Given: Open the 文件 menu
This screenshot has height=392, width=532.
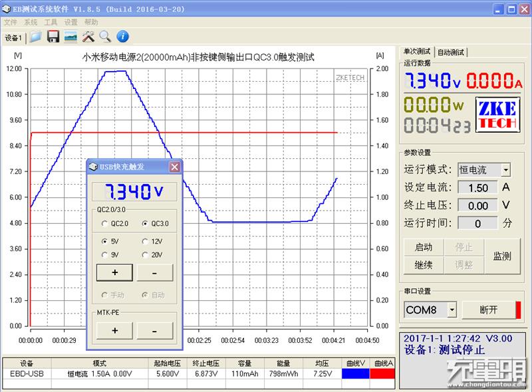Looking at the screenshot, I should click(x=10, y=23).
